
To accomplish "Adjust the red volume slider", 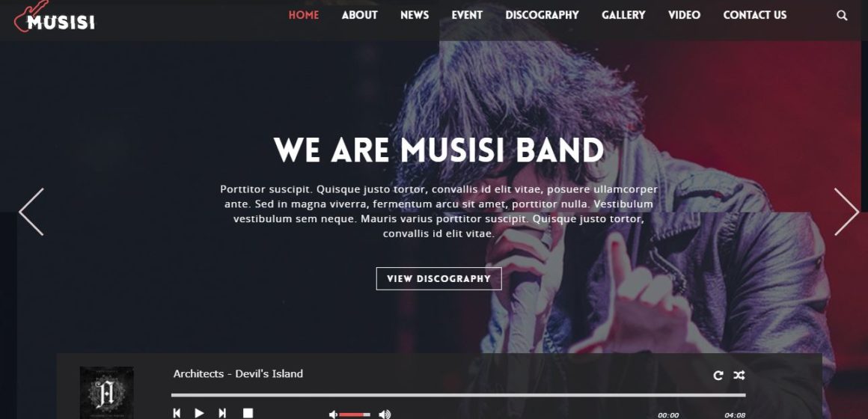I will [355, 414].
